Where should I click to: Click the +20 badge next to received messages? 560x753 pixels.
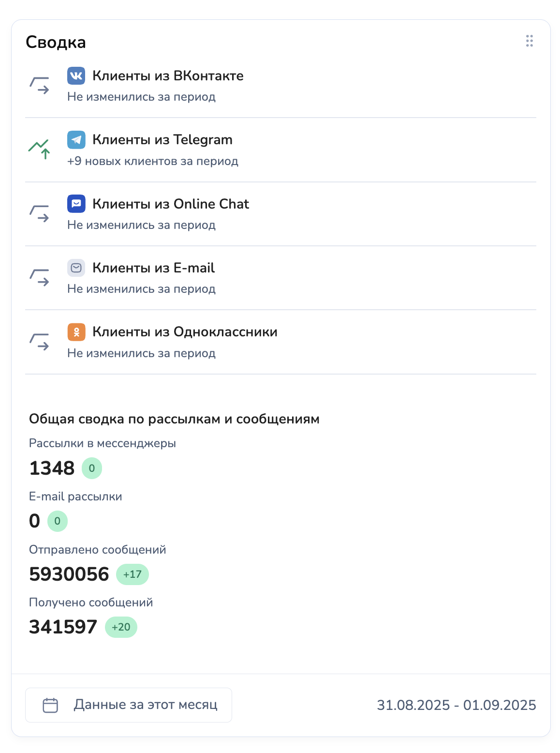tap(121, 627)
